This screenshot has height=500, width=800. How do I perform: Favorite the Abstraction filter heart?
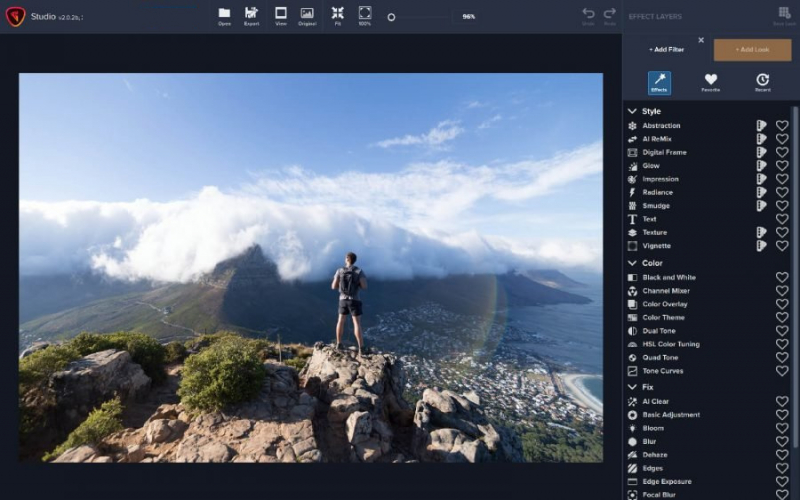pos(782,126)
